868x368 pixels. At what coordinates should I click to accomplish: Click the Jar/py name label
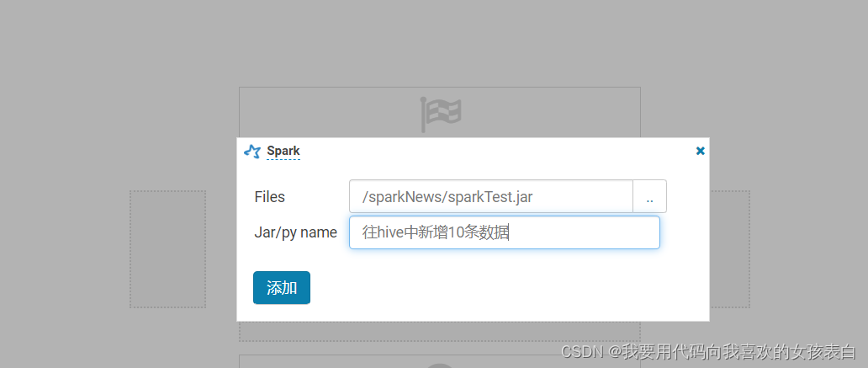click(x=295, y=232)
